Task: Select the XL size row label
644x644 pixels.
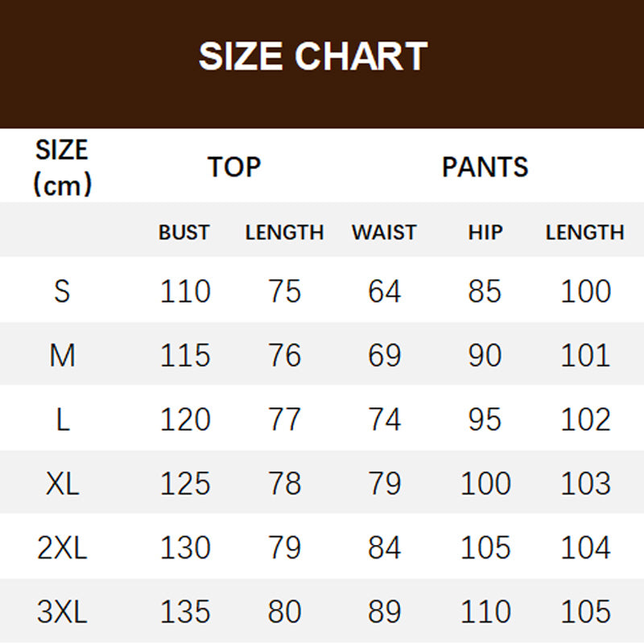Action: [62, 484]
